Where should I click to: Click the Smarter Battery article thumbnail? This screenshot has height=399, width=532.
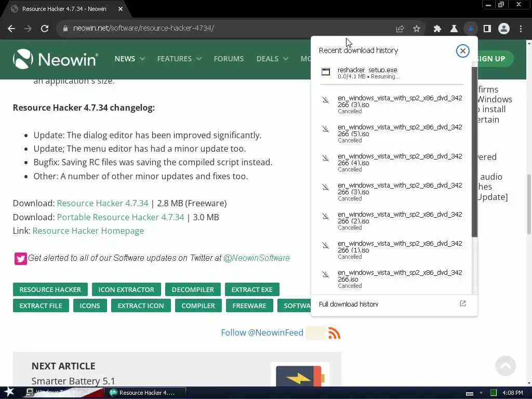(300, 375)
